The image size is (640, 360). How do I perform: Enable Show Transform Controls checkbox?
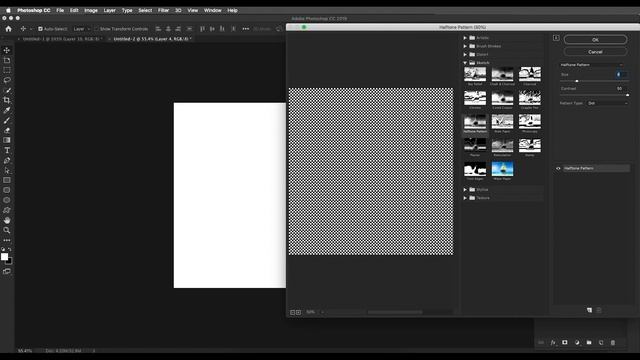[97, 29]
